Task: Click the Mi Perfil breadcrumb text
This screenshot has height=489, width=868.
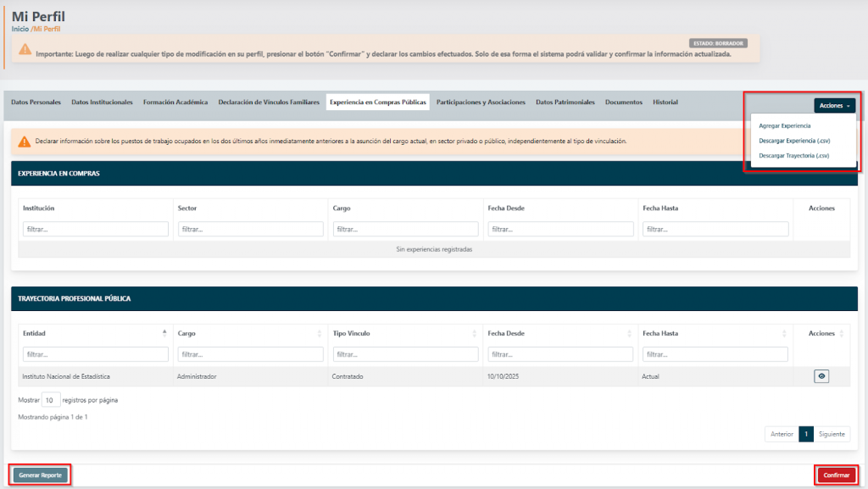Action: tap(47, 29)
